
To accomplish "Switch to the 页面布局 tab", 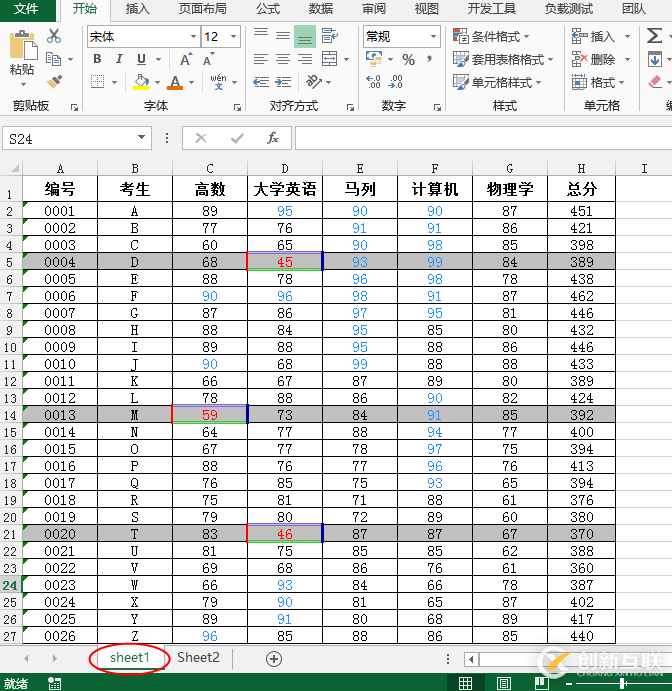I will coord(203,9).
